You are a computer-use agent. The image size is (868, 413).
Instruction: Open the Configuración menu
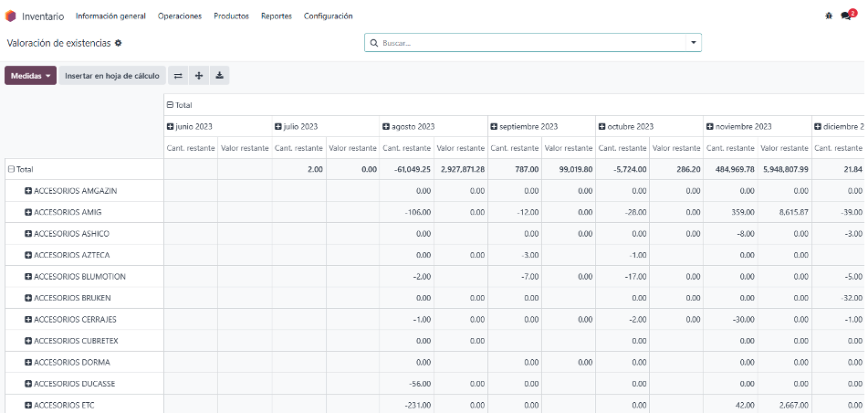(x=329, y=16)
